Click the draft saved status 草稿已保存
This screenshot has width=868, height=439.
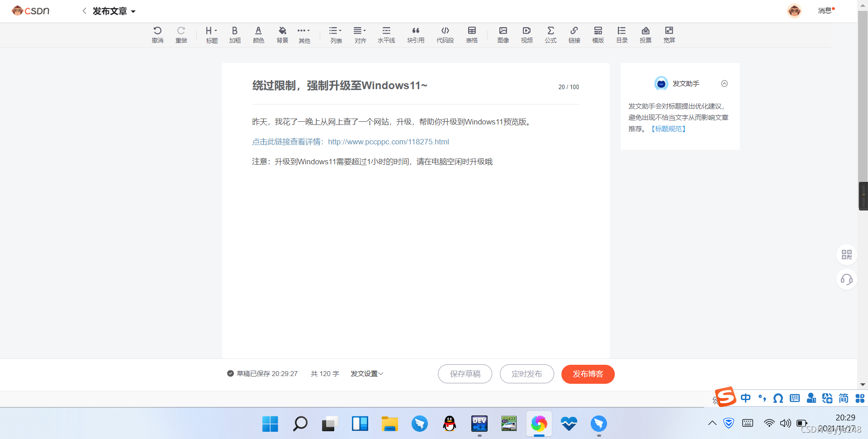click(x=262, y=374)
